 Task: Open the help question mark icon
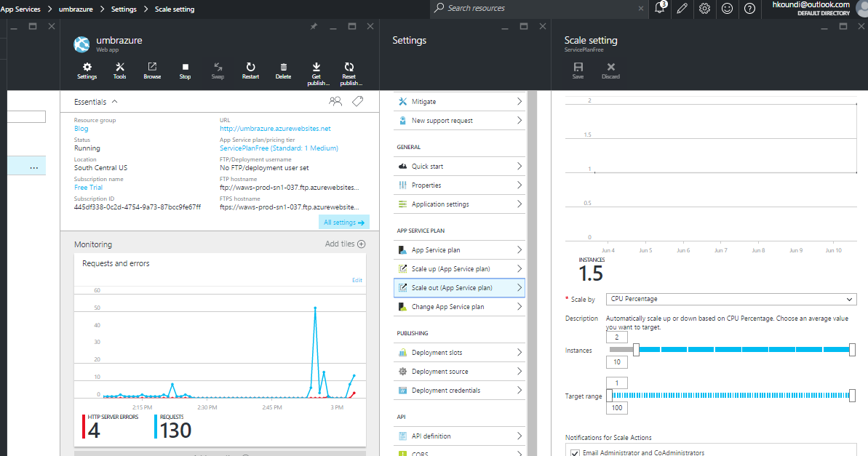click(x=749, y=8)
